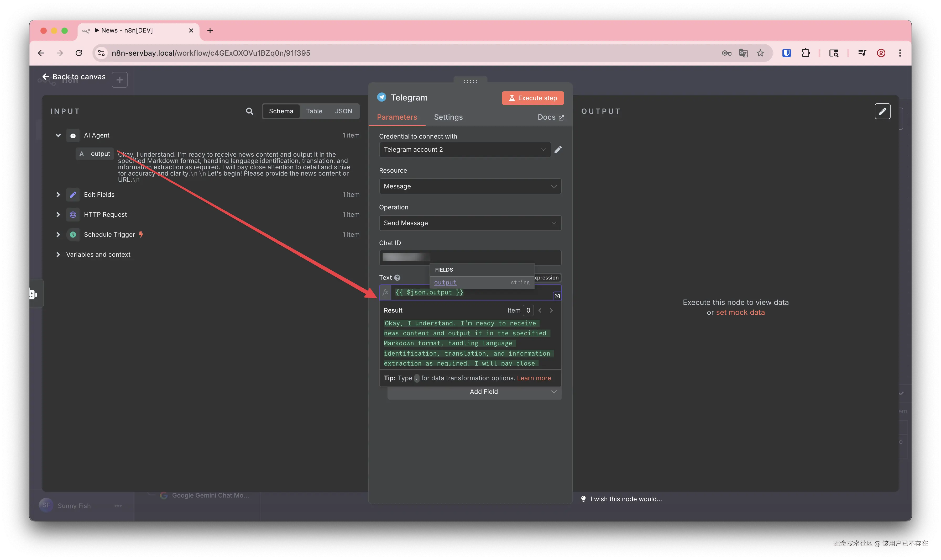Click the set mock data link
The width and height of the screenshot is (941, 560).
pos(740,313)
